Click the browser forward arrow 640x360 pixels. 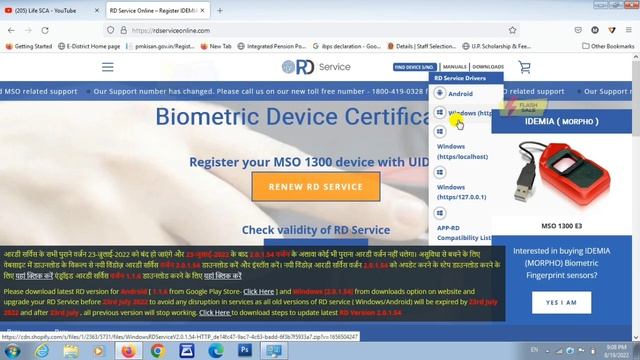click(28, 30)
